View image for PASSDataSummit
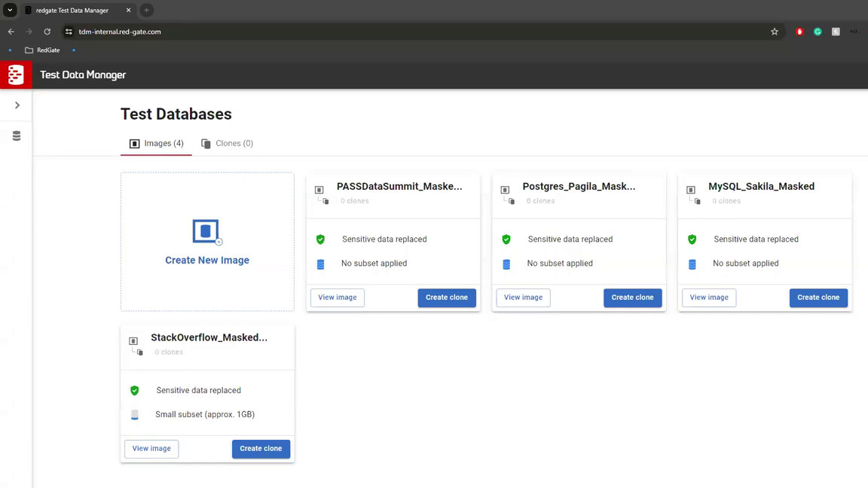The width and height of the screenshot is (868, 488). [337, 297]
